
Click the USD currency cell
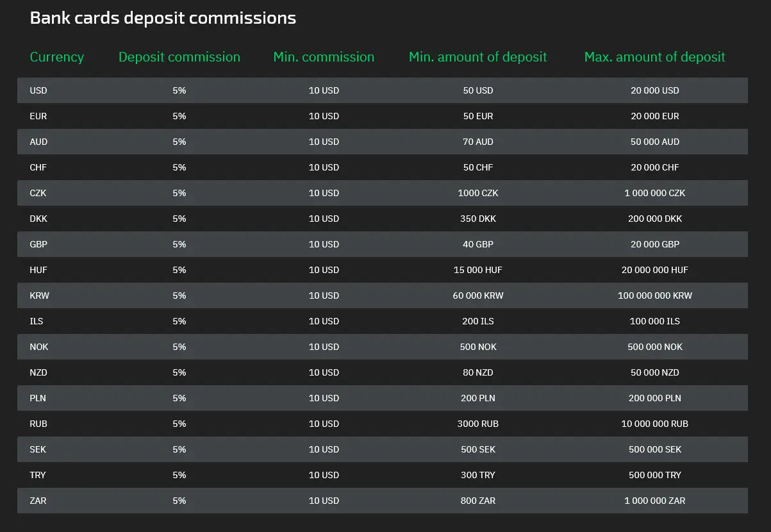[x=38, y=90]
